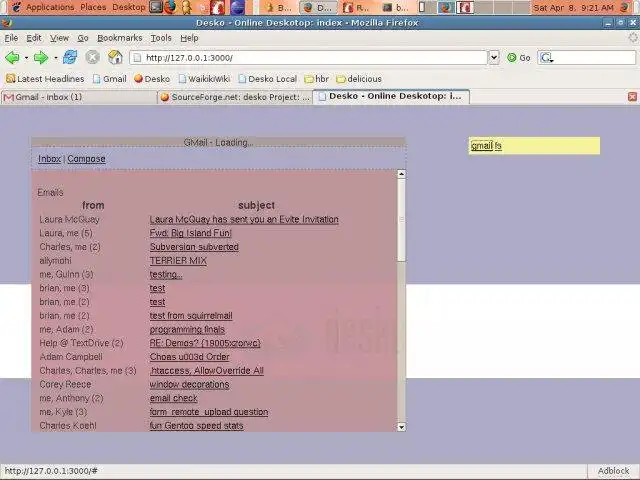Open the Fwd: Big Island Fun! email
The image size is (640, 480).
(x=191, y=233)
